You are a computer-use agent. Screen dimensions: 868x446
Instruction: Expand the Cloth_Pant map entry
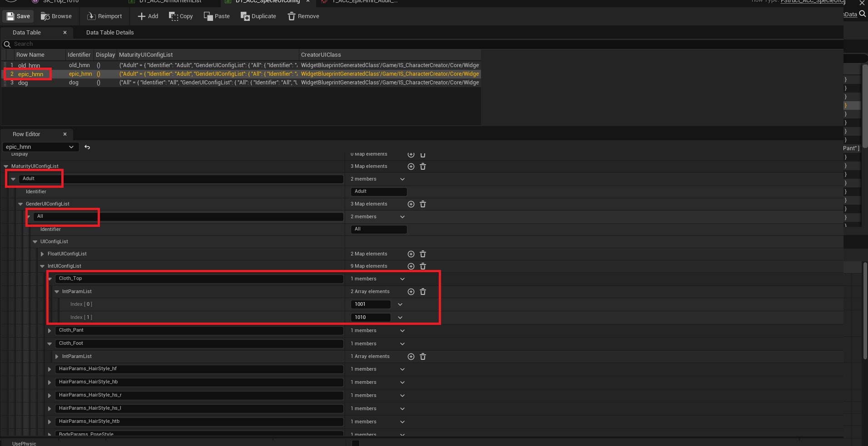click(x=50, y=331)
